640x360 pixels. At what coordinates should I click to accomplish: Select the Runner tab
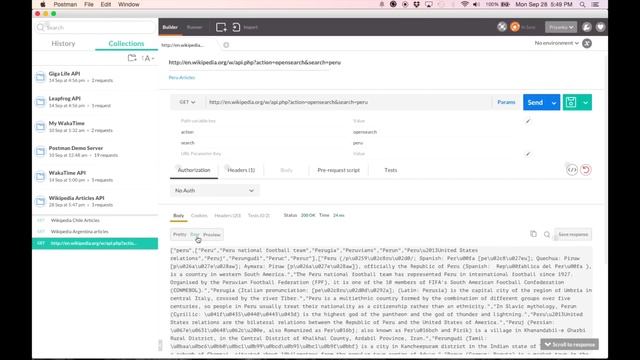194,27
